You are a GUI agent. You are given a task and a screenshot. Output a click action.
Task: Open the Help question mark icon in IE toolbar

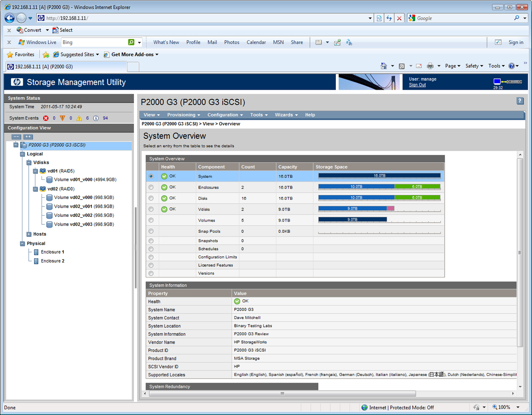(x=512, y=66)
